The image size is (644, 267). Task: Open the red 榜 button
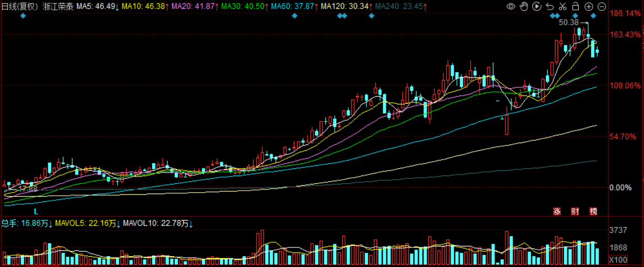coord(593,211)
